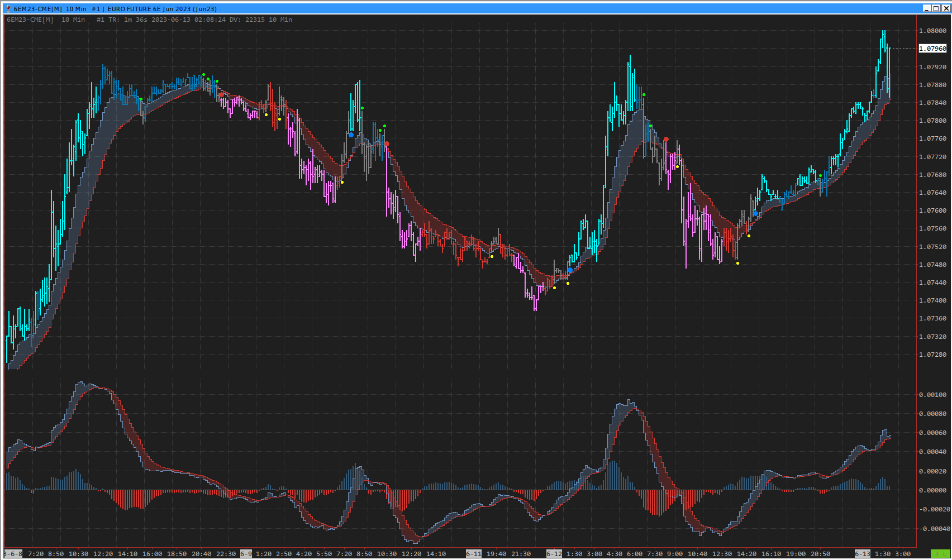Click the 19:00 time axis label
952x560 pixels.
coord(796,554)
